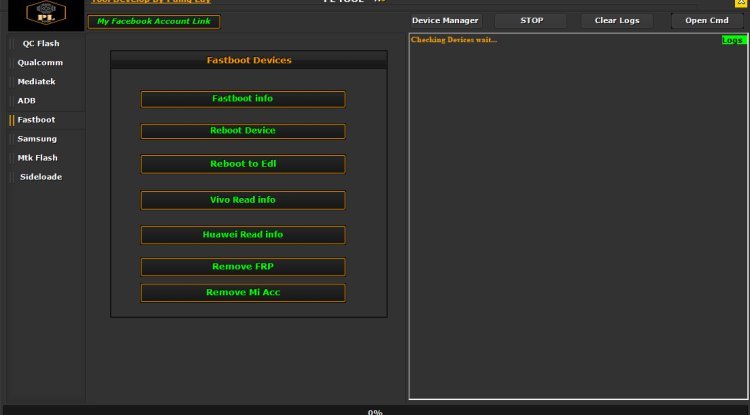Click the 0% progress bar
The image size is (750, 415).
[375, 411]
